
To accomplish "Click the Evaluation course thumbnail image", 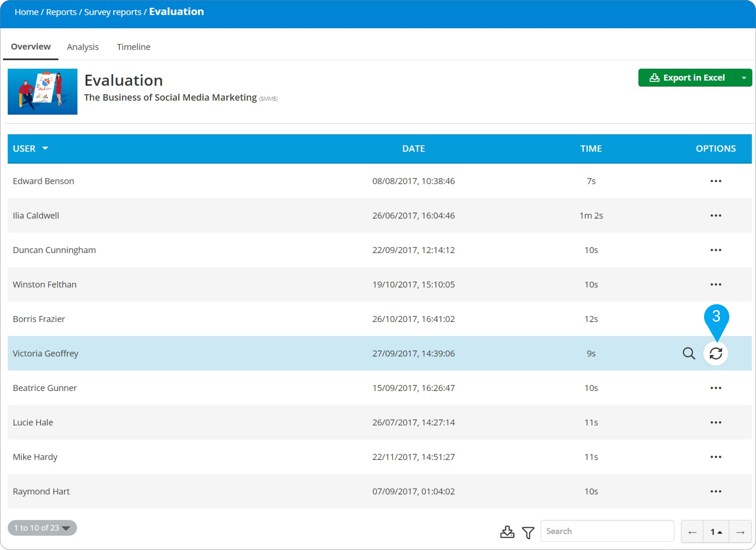I will (x=43, y=92).
